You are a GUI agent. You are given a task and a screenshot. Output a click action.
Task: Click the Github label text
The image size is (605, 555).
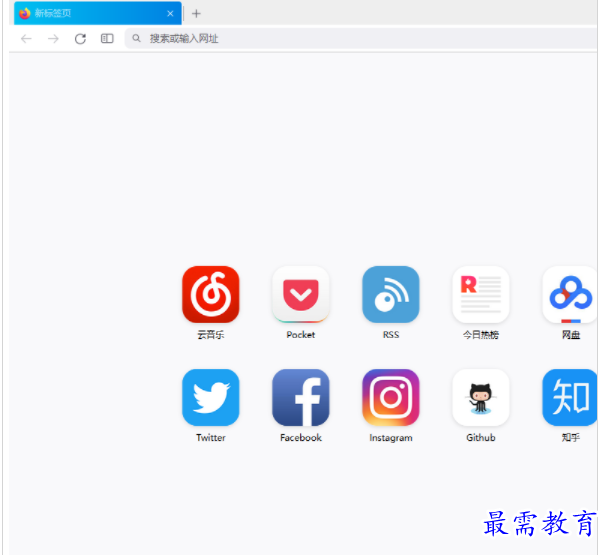coord(481,438)
